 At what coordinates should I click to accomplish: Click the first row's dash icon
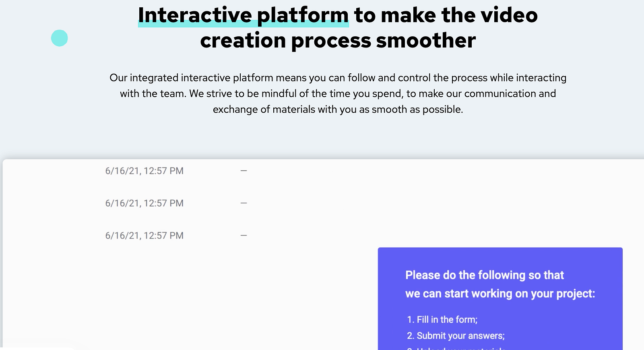coord(244,171)
